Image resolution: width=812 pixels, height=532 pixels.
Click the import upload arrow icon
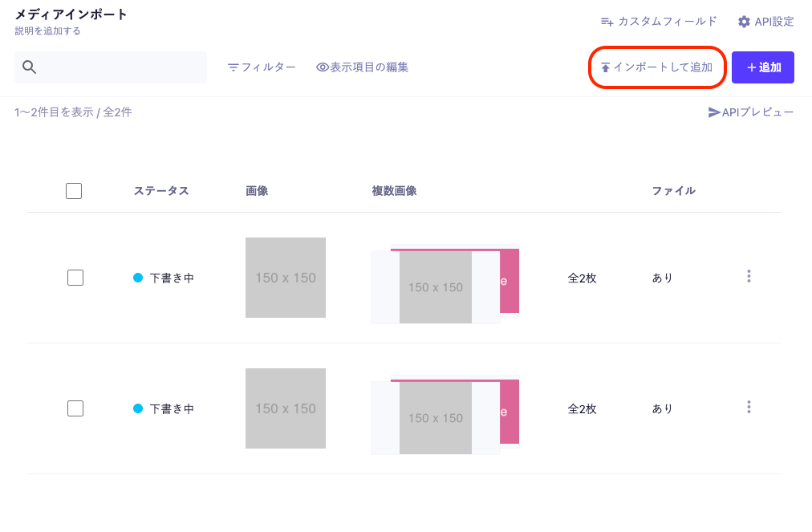606,67
